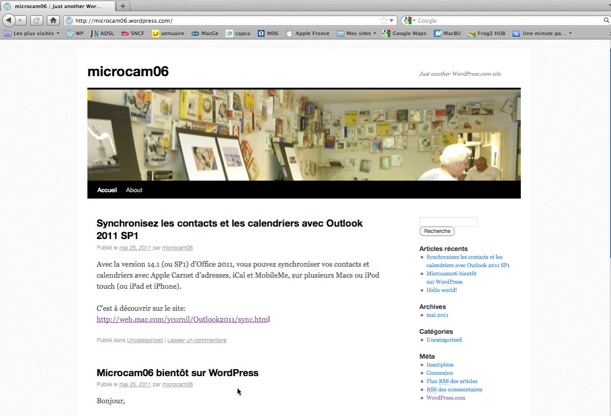
Task: Visit the WordPress.com meta link
Action: [446, 398]
